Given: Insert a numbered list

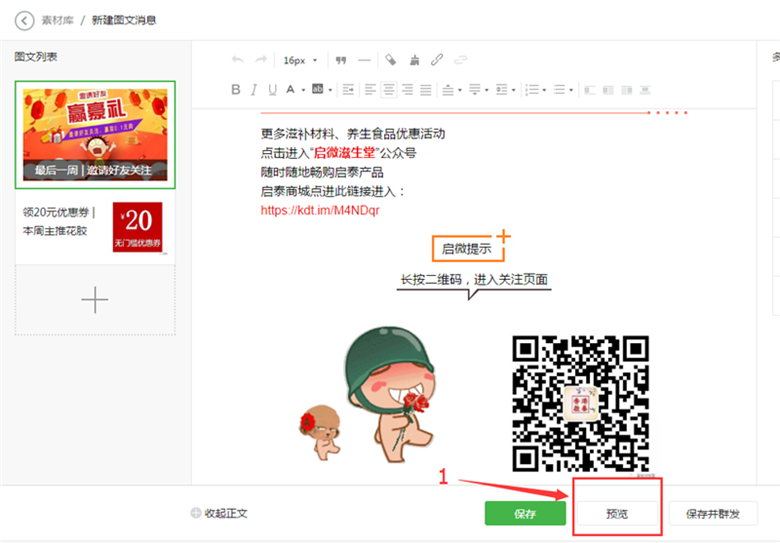Looking at the screenshot, I should tap(532, 90).
